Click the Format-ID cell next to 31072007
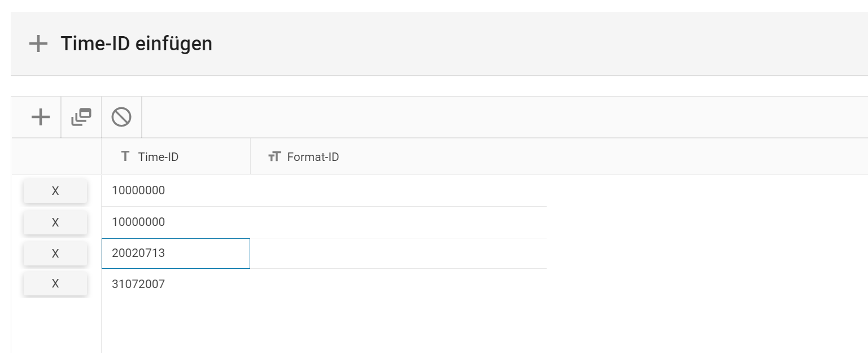 click(x=398, y=284)
